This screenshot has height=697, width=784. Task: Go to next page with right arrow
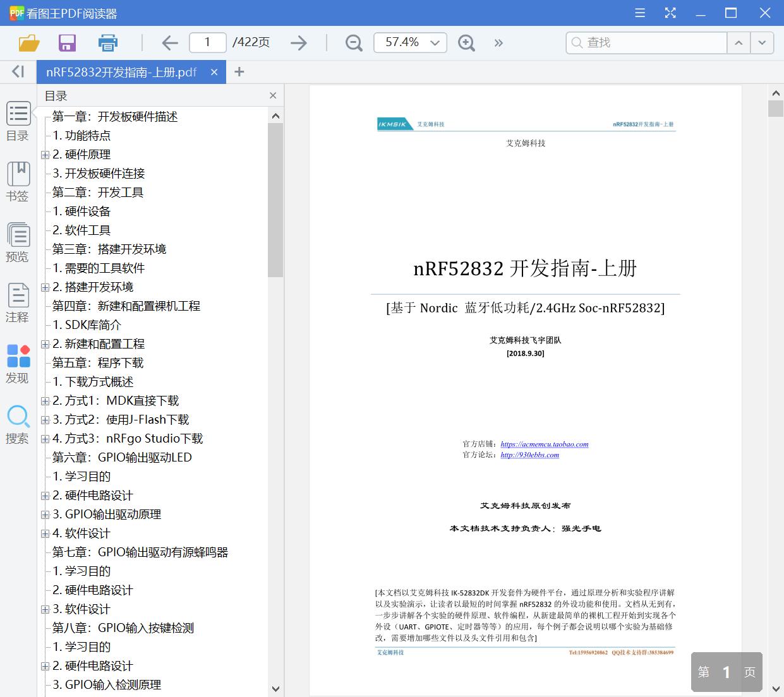tap(298, 42)
